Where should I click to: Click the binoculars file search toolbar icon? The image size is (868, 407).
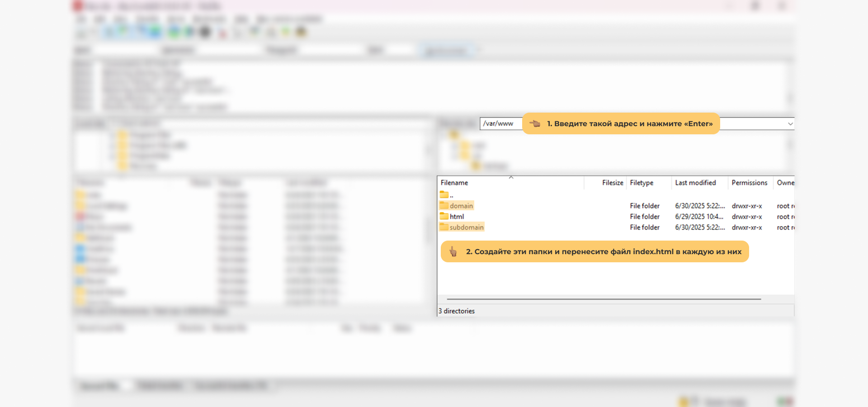coord(301,33)
